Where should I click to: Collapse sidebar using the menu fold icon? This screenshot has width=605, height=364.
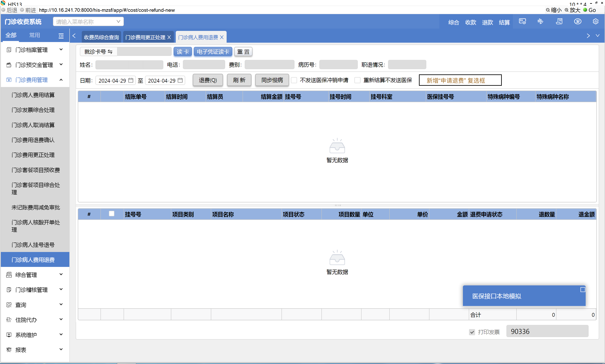61,36
